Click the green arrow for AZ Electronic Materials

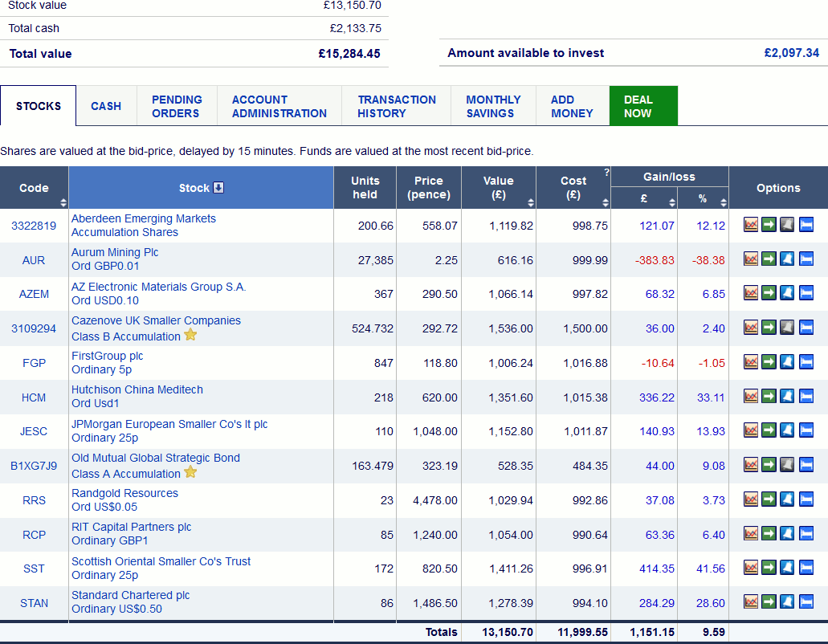pyautogui.click(x=769, y=293)
